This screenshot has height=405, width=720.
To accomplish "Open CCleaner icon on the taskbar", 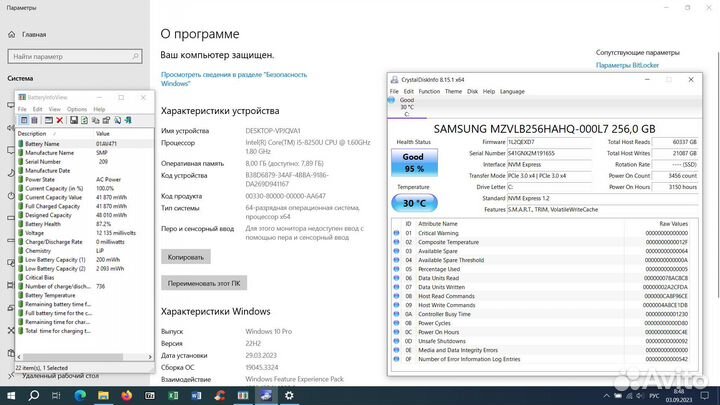I will (x=219, y=395).
